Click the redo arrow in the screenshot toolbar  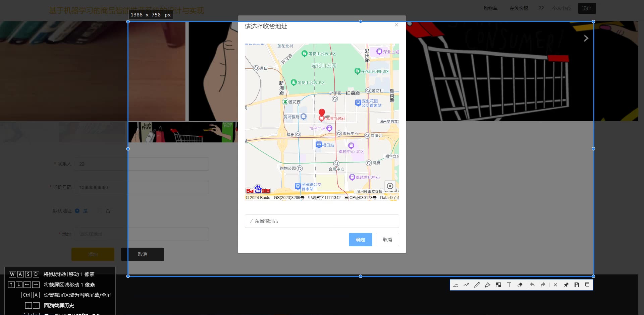(x=543, y=285)
